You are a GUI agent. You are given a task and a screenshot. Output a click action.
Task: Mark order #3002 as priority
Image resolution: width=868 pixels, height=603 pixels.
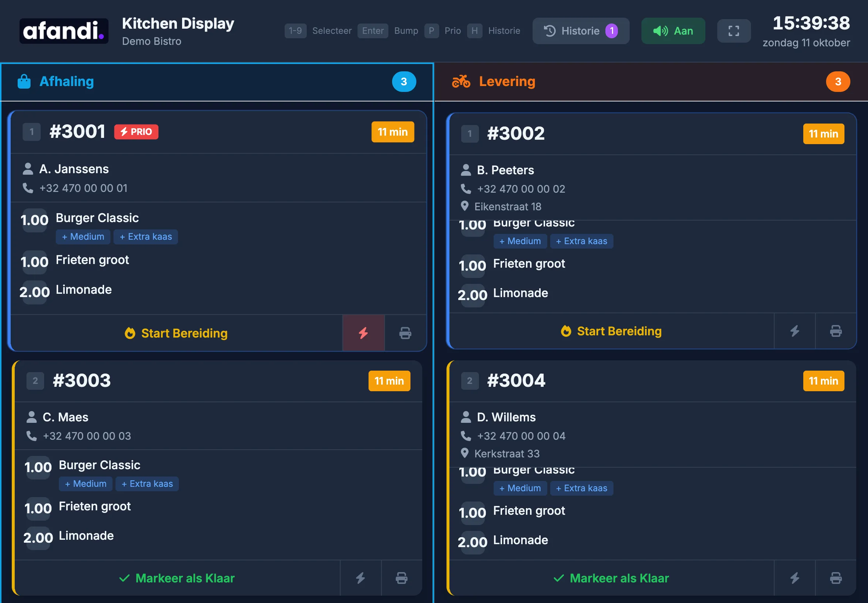click(x=795, y=331)
